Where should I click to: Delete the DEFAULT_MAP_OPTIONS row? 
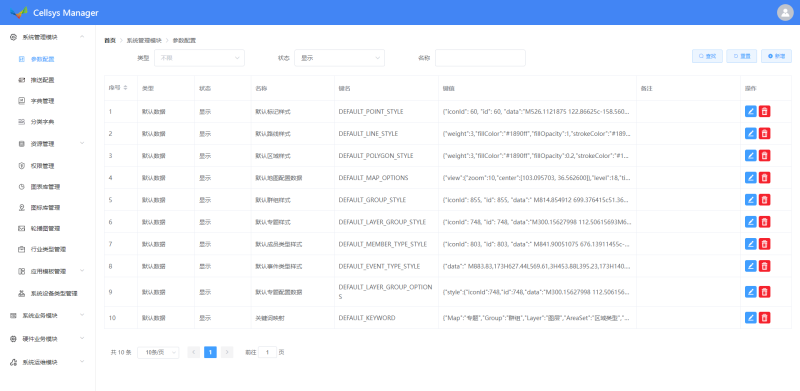pos(764,177)
